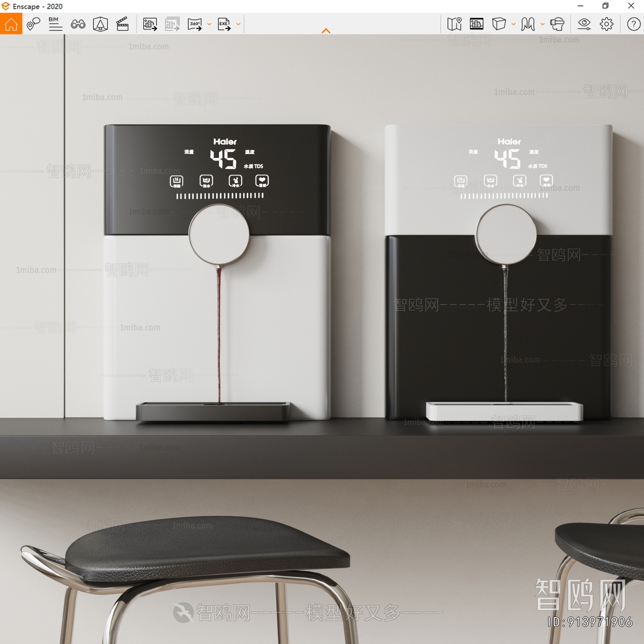The image size is (644, 644).
Task: Enable the VR headset mode
Action: [557, 24]
